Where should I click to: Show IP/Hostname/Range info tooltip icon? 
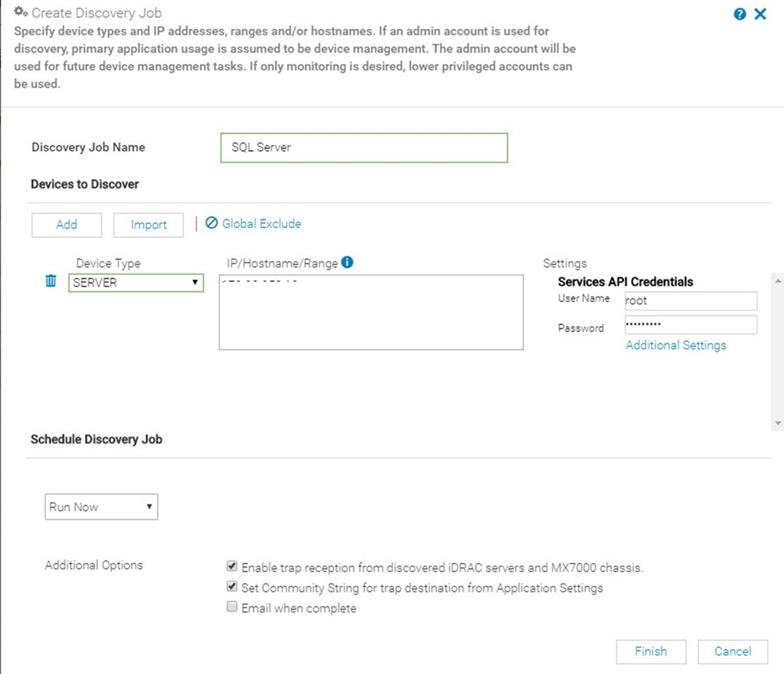click(348, 262)
